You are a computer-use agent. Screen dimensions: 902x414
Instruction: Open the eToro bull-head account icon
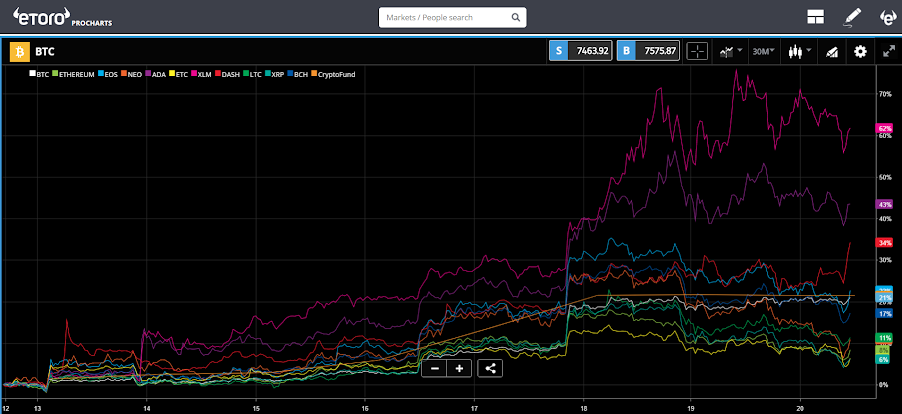tap(887, 17)
